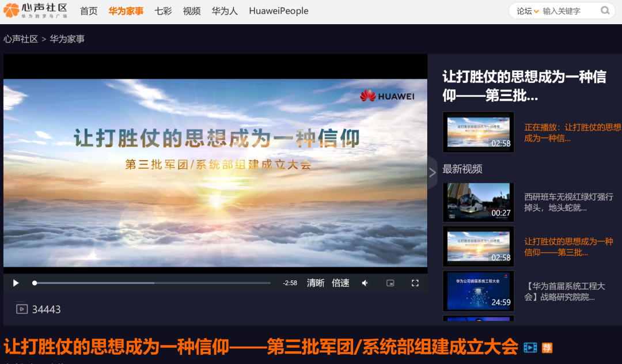Open the 论坛 search scope dropdown
Viewport: 622px width, 364px height.
pos(528,11)
